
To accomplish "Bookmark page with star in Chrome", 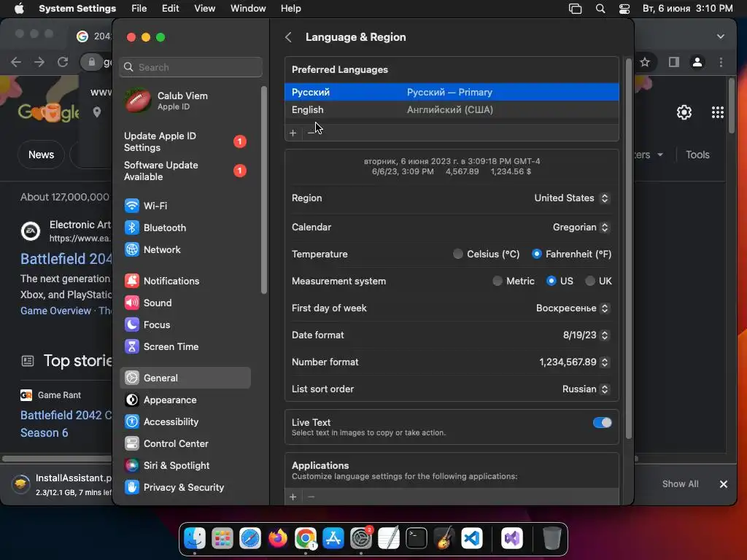I will [645, 62].
